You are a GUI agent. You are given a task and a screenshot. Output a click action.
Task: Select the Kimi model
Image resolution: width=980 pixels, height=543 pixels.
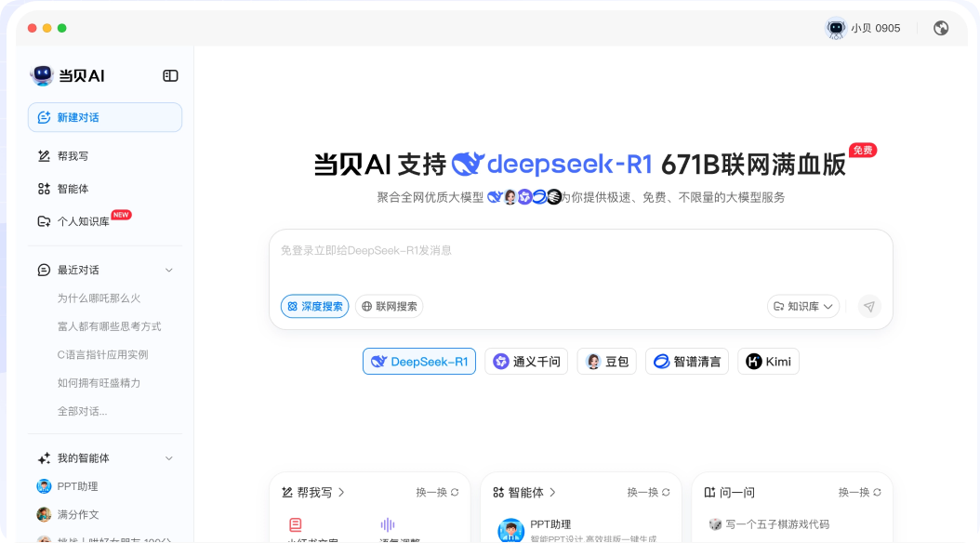click(768, 361)
